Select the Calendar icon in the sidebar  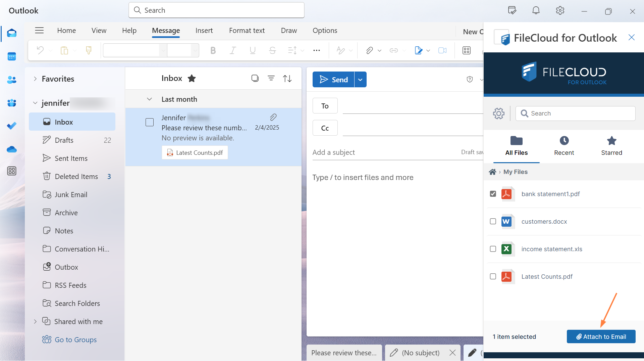tap(12, 56)
